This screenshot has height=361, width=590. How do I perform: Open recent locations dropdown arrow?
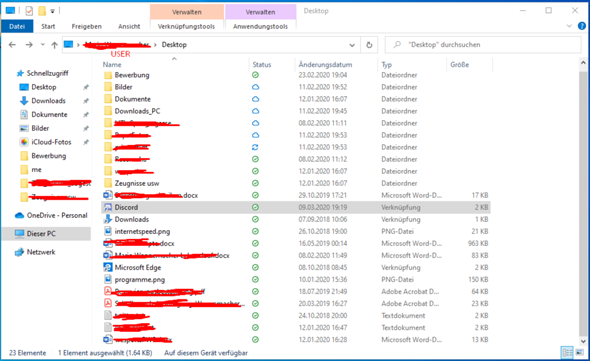(x=43, y=44)
